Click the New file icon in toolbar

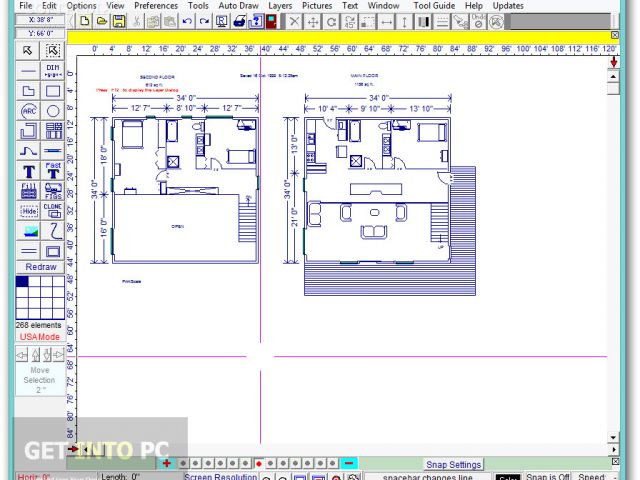pos(85,20)
